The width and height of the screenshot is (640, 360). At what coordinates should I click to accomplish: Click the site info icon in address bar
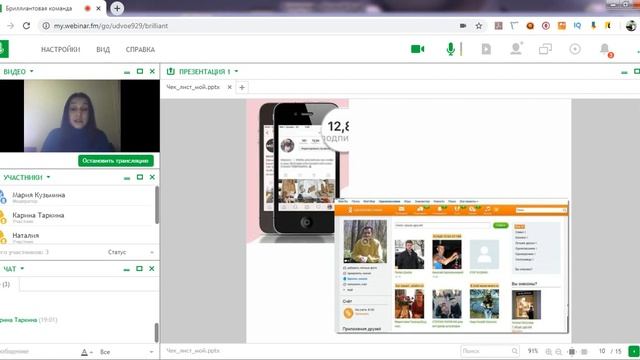pos(46,26)
